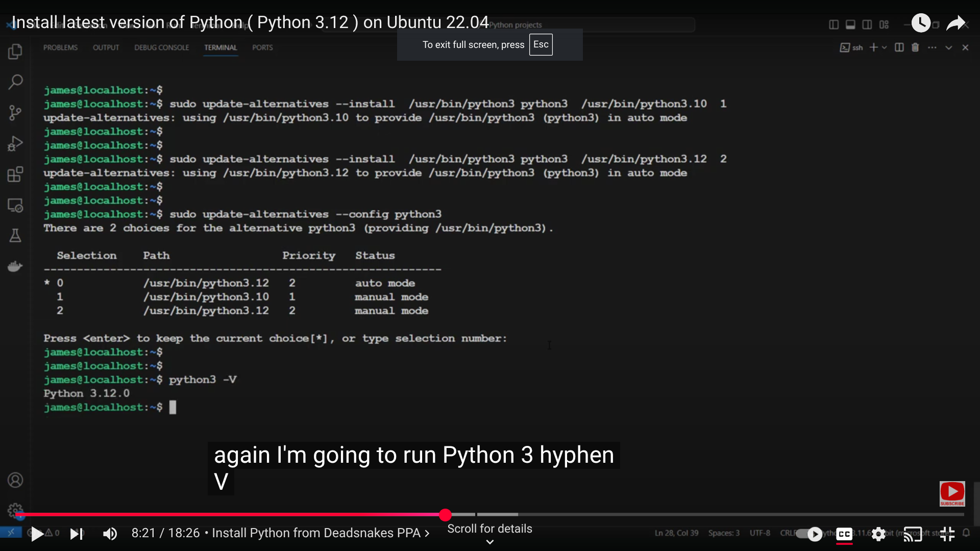Screen dimensions: 980x551
Task: Switch to the OUTPUT tab
Action: [x=106, y=47]
